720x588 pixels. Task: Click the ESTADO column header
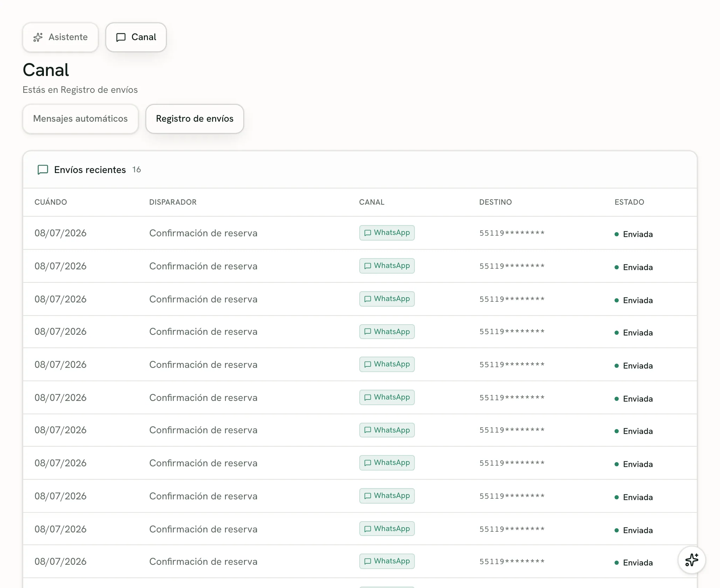point(629,202)
